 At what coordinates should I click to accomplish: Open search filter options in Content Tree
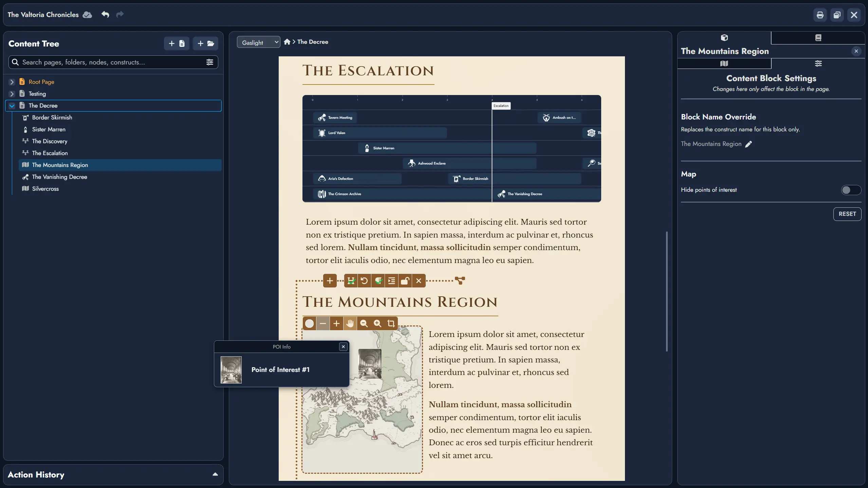210,62
